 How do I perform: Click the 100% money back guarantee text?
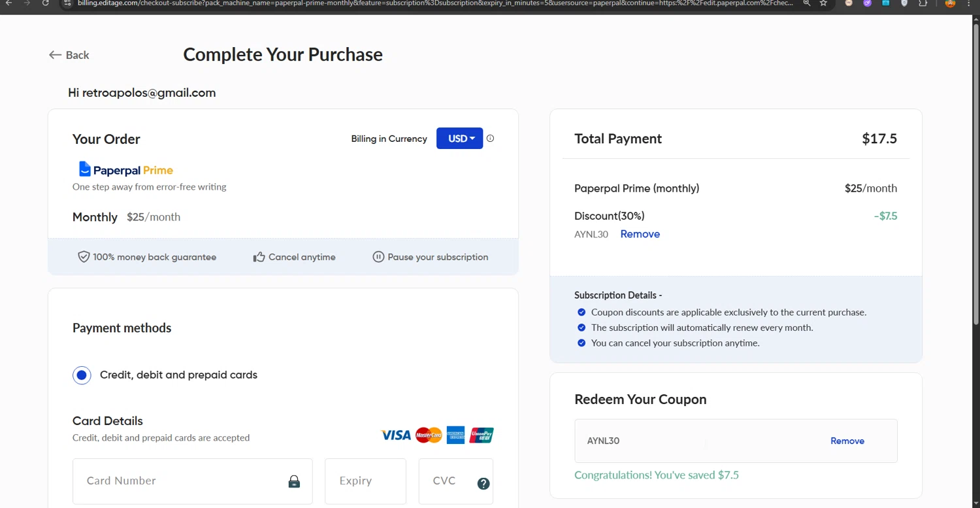click(154, 257)
